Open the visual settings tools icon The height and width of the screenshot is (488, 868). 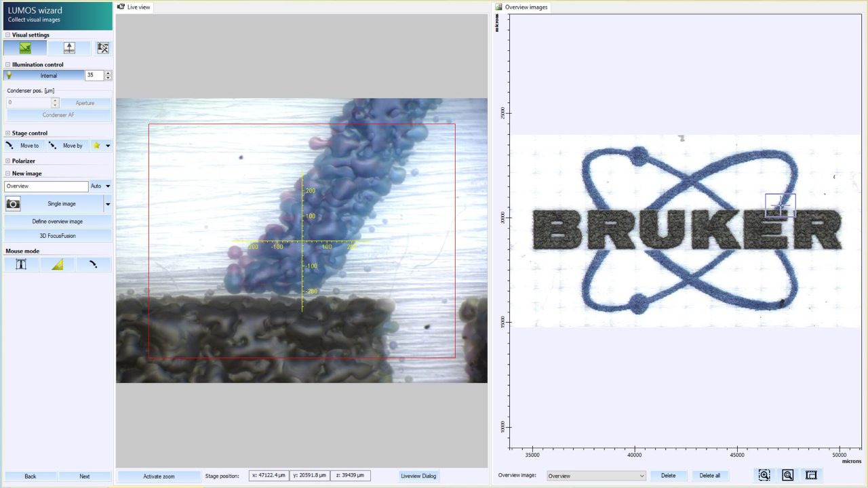(x=102, y=48)
